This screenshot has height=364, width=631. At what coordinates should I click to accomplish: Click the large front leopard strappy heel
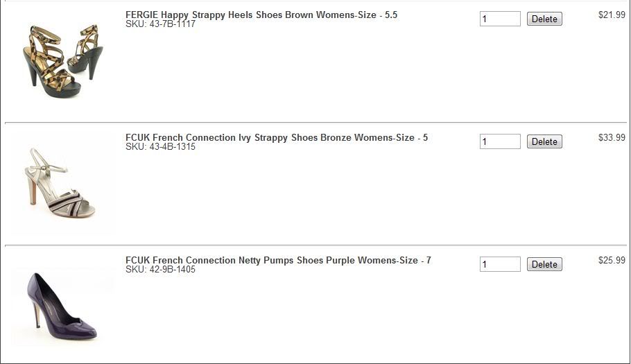51,62
